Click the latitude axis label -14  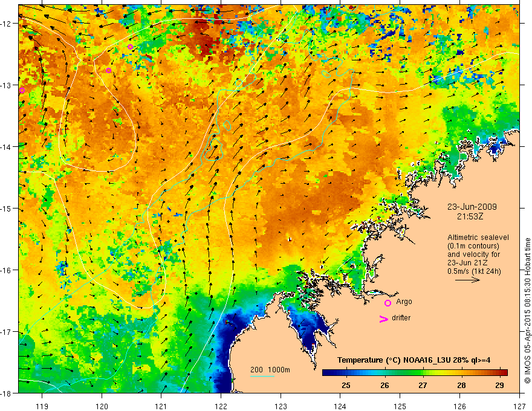(x=7, y=147)
